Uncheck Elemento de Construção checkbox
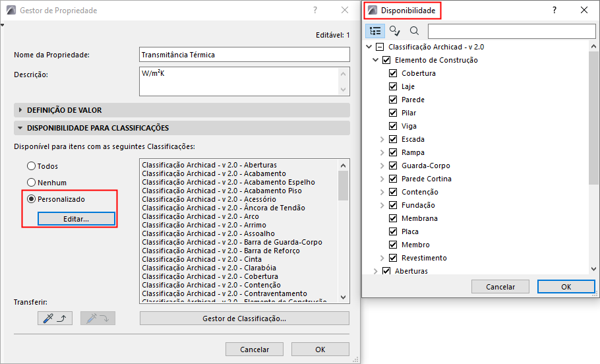 click(x=386, y=60)
